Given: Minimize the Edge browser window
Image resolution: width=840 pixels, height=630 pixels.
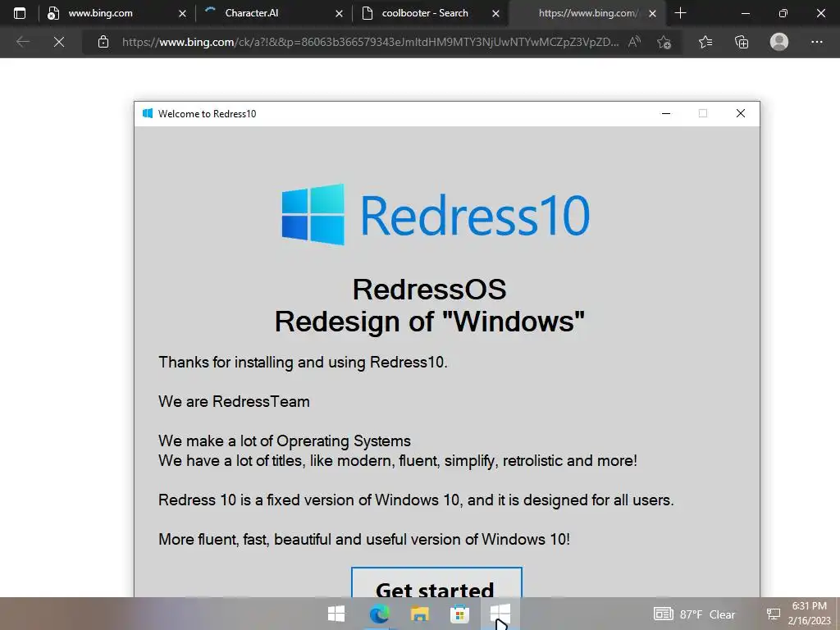Looking at the screenshot, I should tap(745, 13).
